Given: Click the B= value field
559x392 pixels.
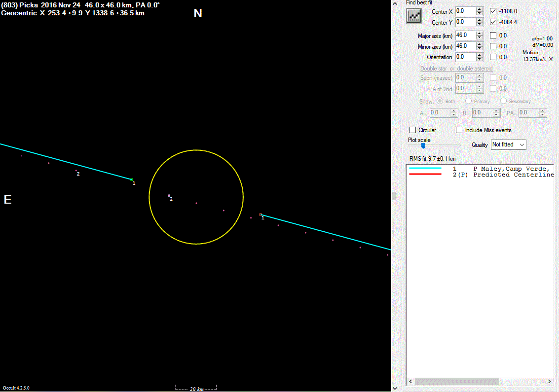Looking at the screenshot, I should tap(482, 112).
